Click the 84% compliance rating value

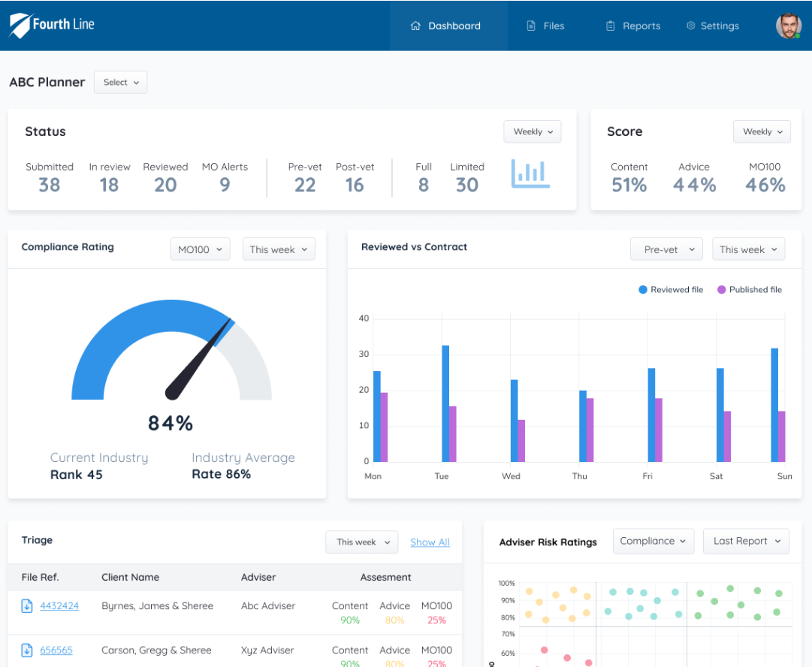tap(171, 423)
